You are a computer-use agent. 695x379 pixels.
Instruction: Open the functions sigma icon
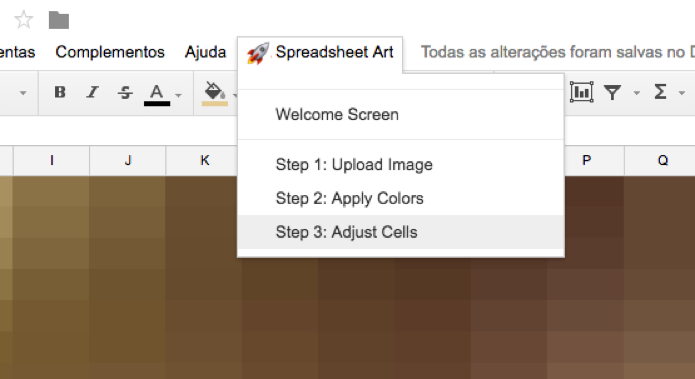660,92
